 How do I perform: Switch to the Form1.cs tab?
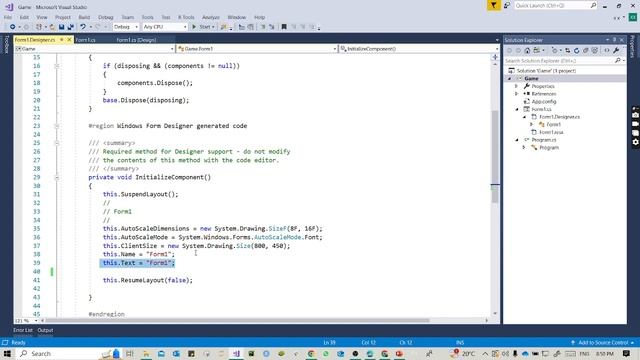pyautogui.click(x=85, y=40)
